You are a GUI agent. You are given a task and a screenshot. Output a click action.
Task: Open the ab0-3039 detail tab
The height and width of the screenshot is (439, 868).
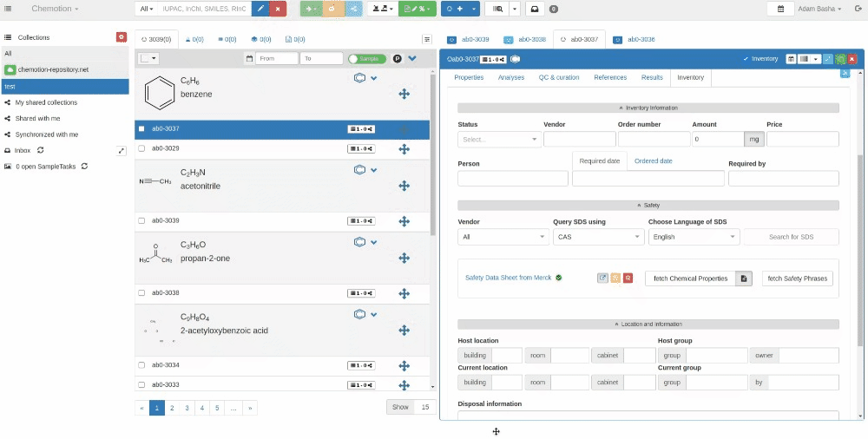(470, 40)
